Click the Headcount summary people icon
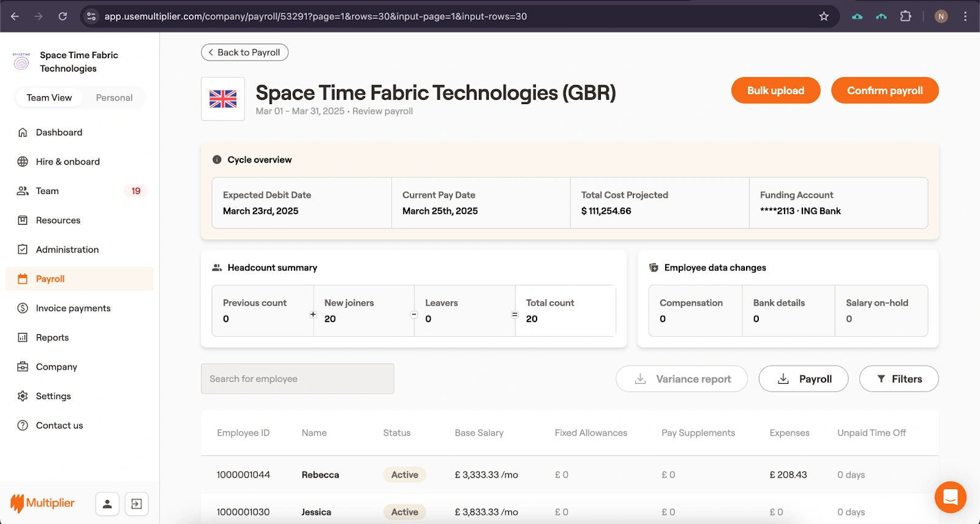The width and height of the screenshot is (980, 524). click(217, 268)
